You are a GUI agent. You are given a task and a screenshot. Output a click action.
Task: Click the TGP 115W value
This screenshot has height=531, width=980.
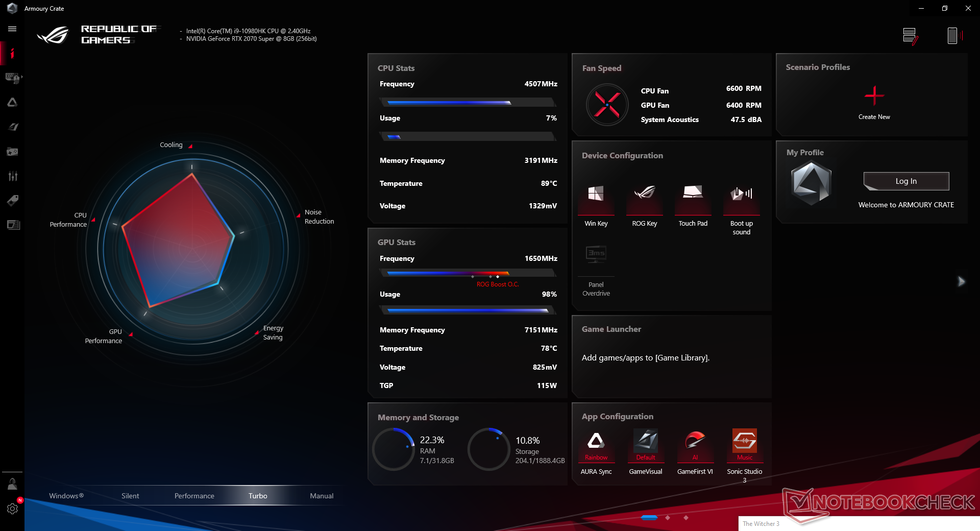pos(547,385)
